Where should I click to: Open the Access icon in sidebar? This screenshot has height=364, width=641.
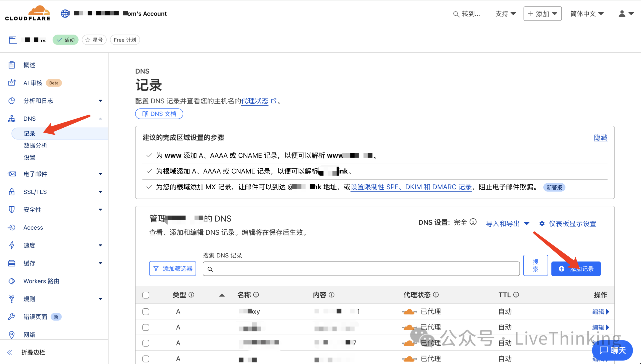12,227
